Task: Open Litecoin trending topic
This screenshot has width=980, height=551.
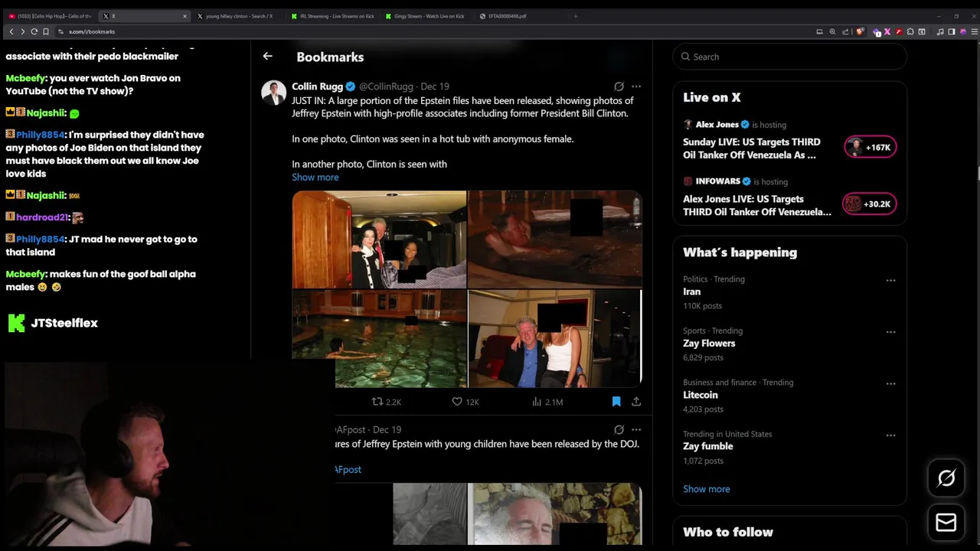Action: 701,395
